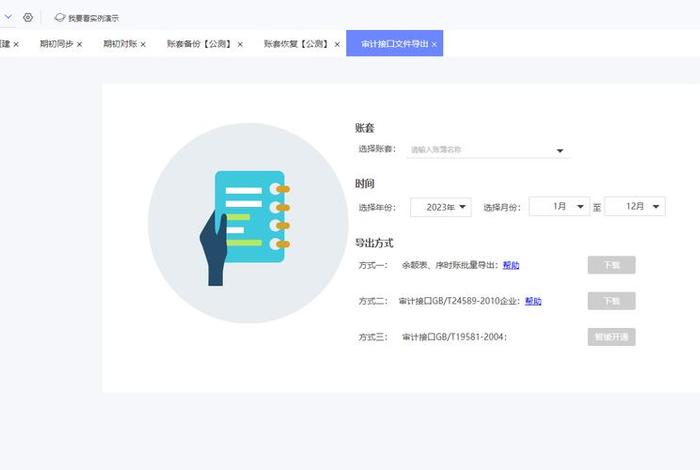This screenshot has width=700, height=470.
Task: Click the settings gear icon in top toolbar
Action: (28, 18)
